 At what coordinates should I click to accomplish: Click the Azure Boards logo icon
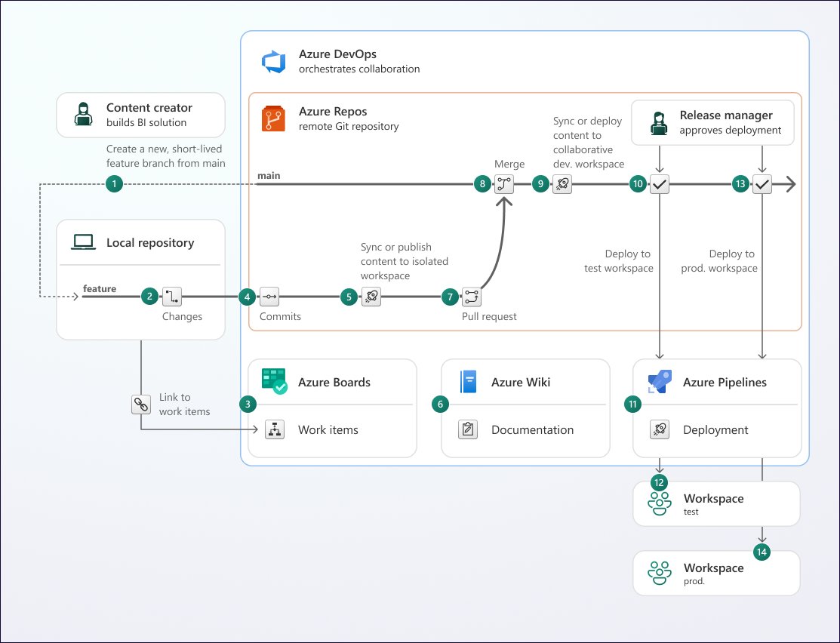(x=274, y=382)
